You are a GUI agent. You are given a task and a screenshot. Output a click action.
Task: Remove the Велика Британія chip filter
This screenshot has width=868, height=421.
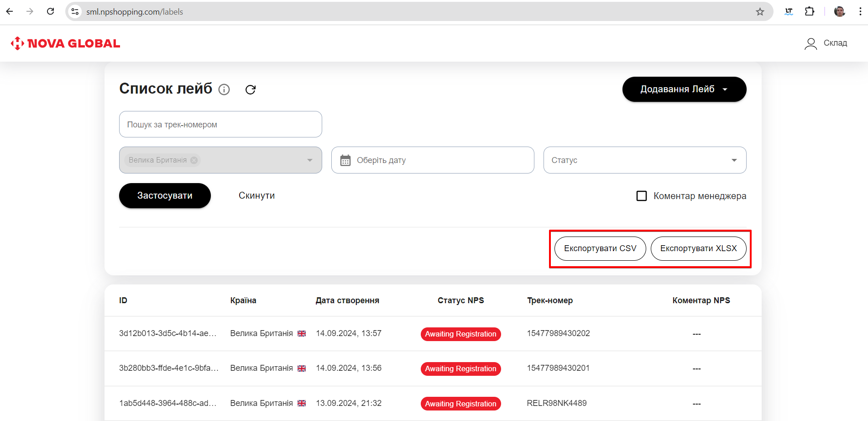[x=194, y=160]
